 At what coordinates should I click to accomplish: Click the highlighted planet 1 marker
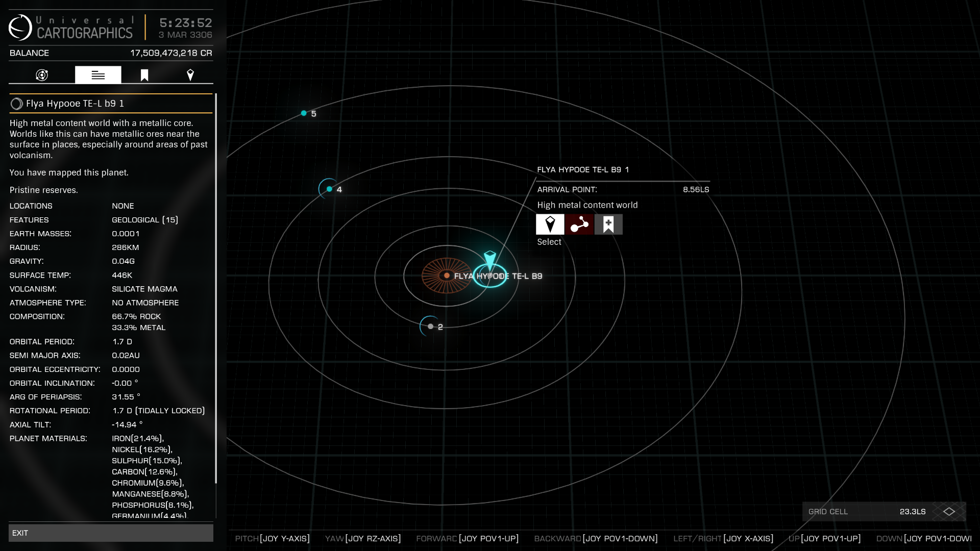(490, 275)
